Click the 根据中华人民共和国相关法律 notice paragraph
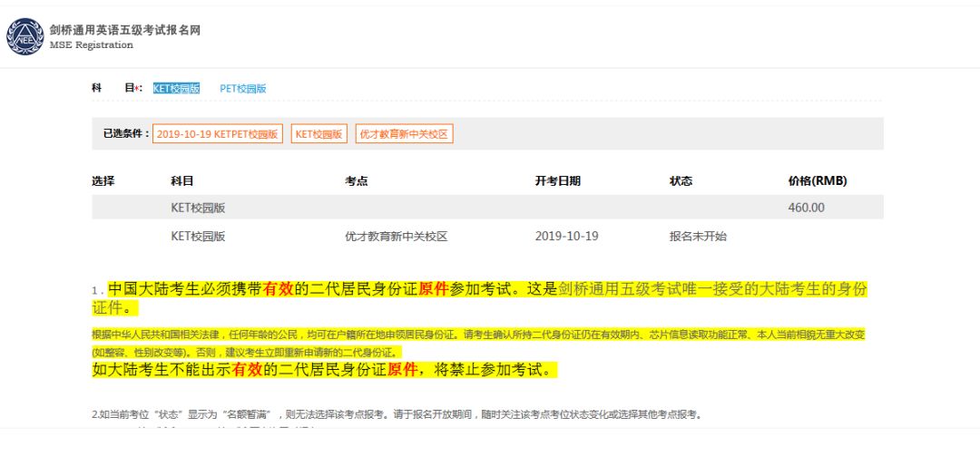This screenshot has width=980, height=466. tap(478, 343)
